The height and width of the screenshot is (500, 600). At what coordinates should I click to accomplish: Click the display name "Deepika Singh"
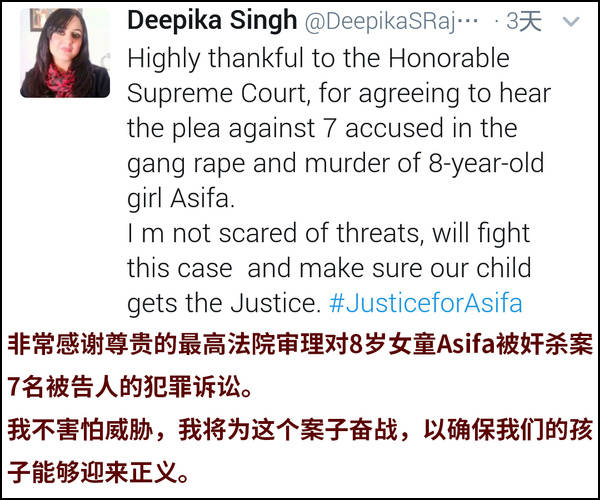click(212, 20)
